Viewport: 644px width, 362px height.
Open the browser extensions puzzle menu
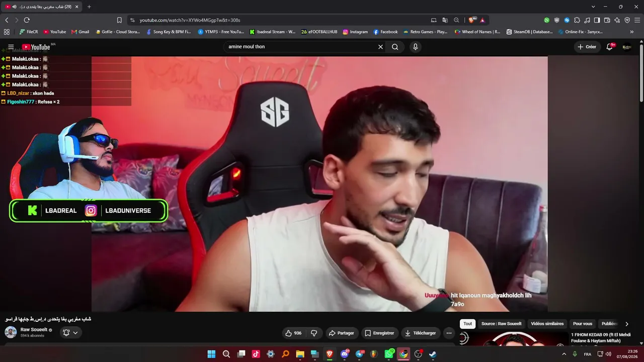(577, 20)
